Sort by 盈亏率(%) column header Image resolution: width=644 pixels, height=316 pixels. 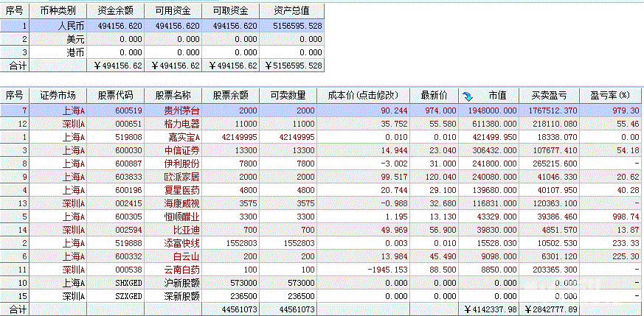pyautogui.click(x=610, y=96)
